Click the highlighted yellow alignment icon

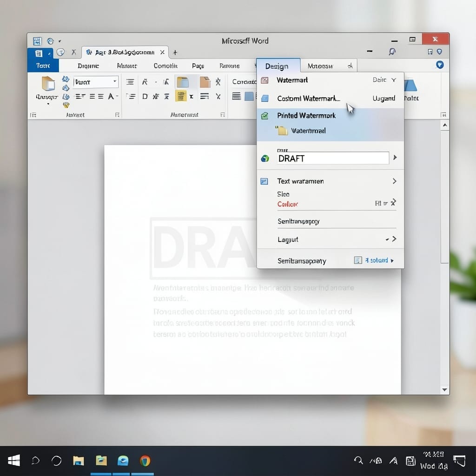pos(181,96)
